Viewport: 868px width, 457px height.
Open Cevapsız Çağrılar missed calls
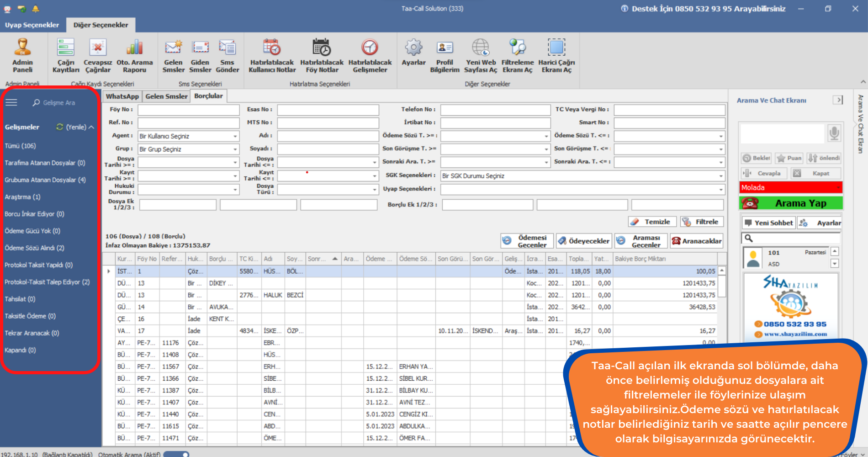[98, 55]
